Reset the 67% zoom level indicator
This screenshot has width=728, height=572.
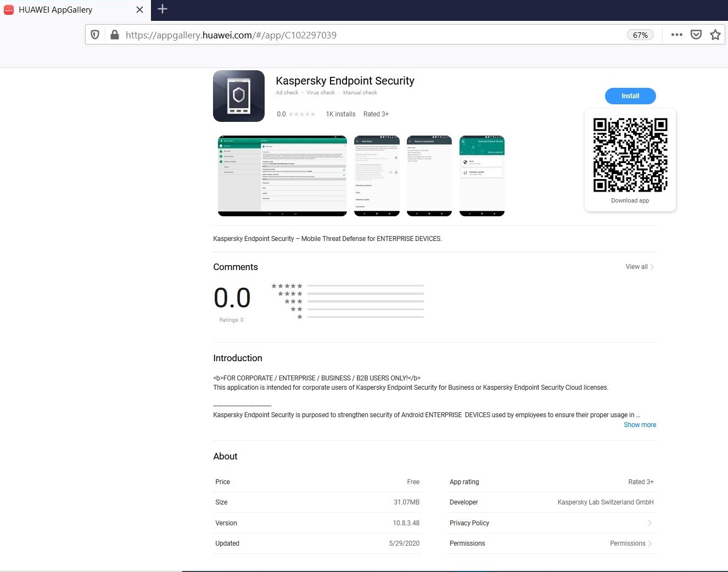[x=640, y=35]
